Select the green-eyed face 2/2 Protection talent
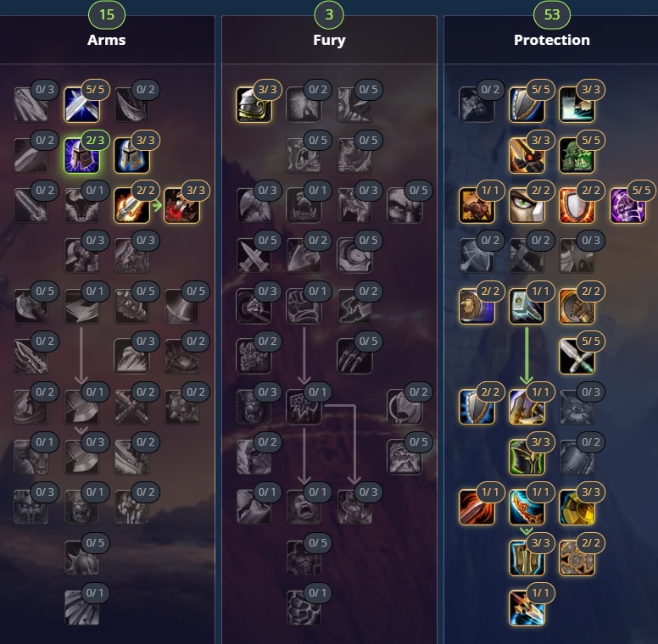 pos(527,205)
